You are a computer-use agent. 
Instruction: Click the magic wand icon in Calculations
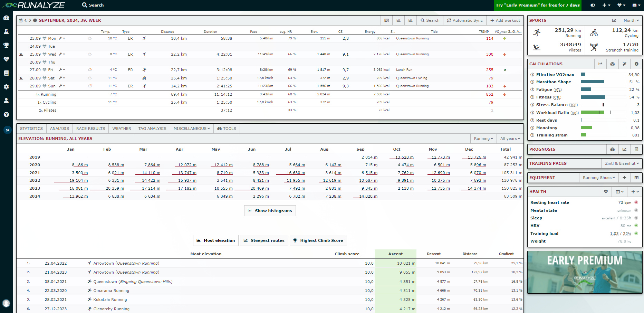pyautogui.click(x=624, y=64)
